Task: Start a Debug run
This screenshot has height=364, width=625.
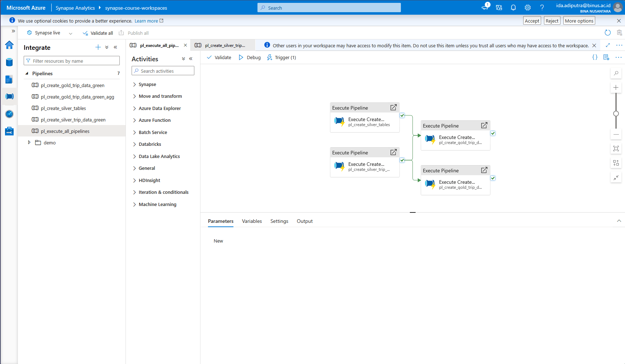Action: coord(250,57)
